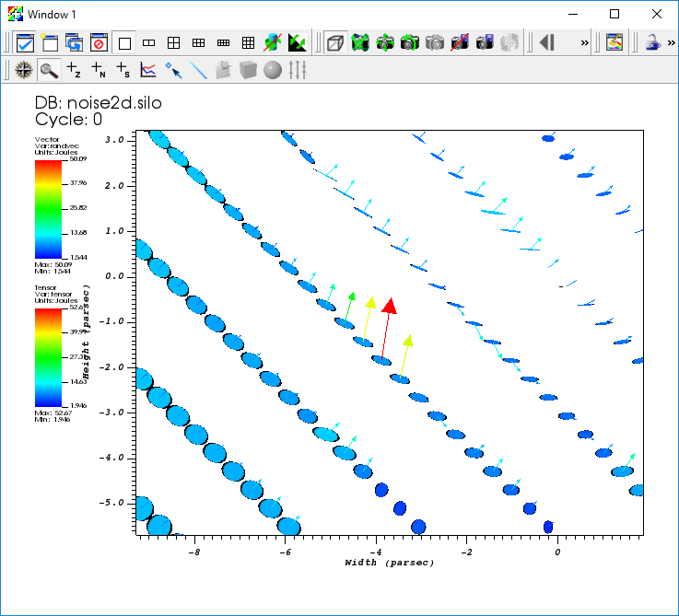Click the 'Cycle: 0' annotation
Screen dimensions: 679x616
click(x=68, y=120)
